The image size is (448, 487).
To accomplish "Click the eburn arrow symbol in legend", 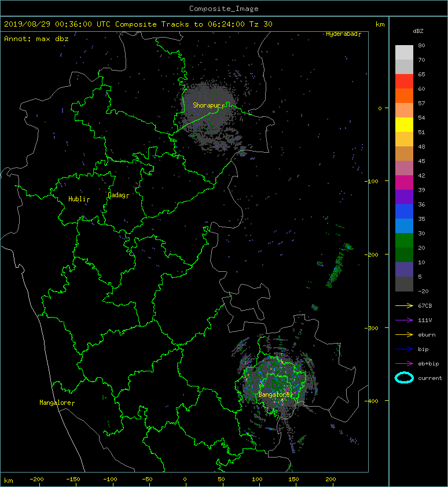I will pyautogui.click(x=404, y=335).
